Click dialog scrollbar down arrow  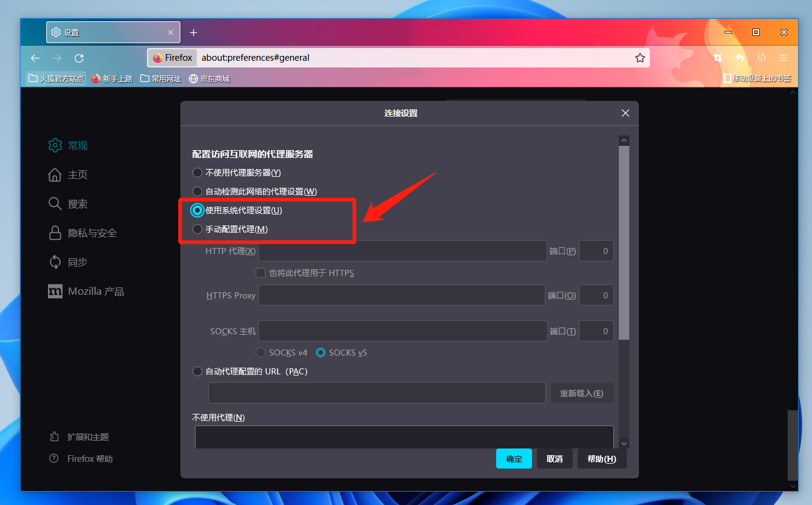(x=624, y=444)
